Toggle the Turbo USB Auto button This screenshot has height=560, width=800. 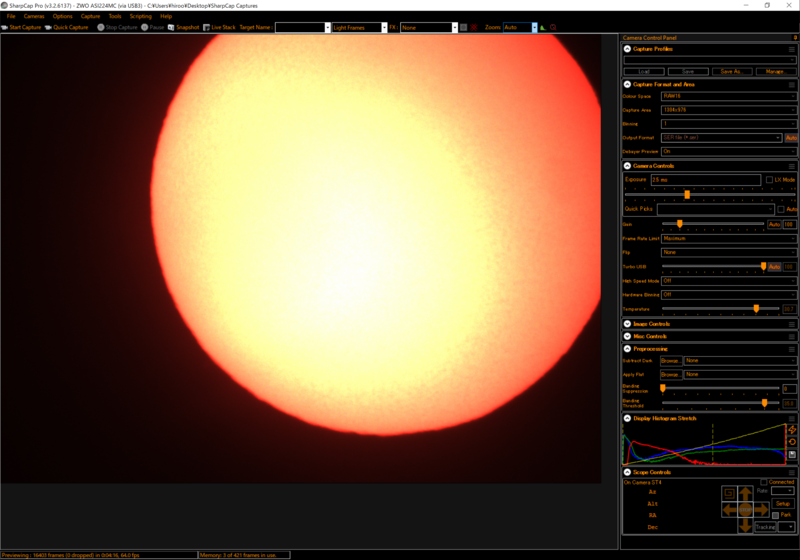click(774, 267)
